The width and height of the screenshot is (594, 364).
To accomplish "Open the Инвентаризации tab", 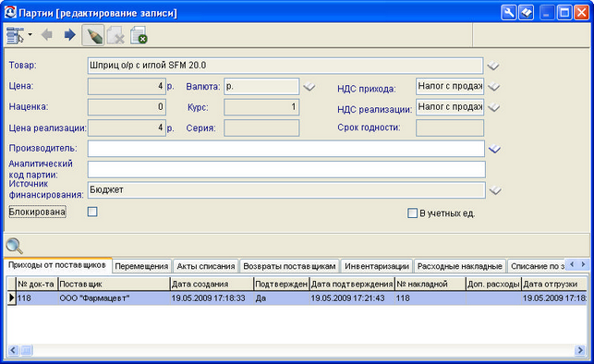I will pyautogui.click(x=377, y=266).
